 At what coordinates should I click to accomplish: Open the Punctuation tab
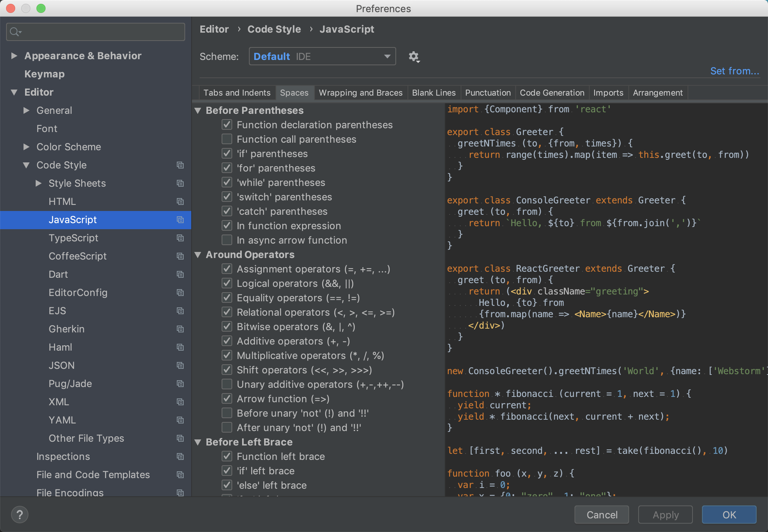(x=488, y=93)
